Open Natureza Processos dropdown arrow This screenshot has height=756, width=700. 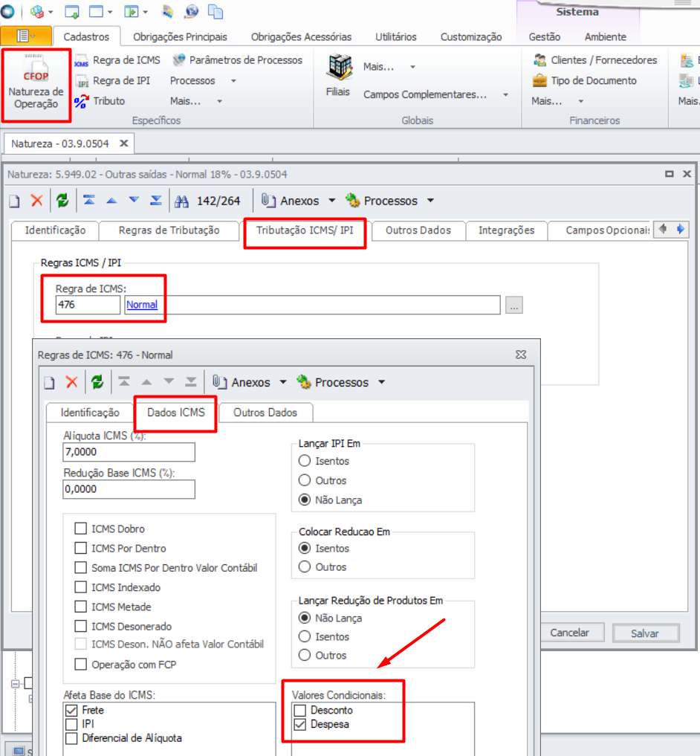(430, 201)
